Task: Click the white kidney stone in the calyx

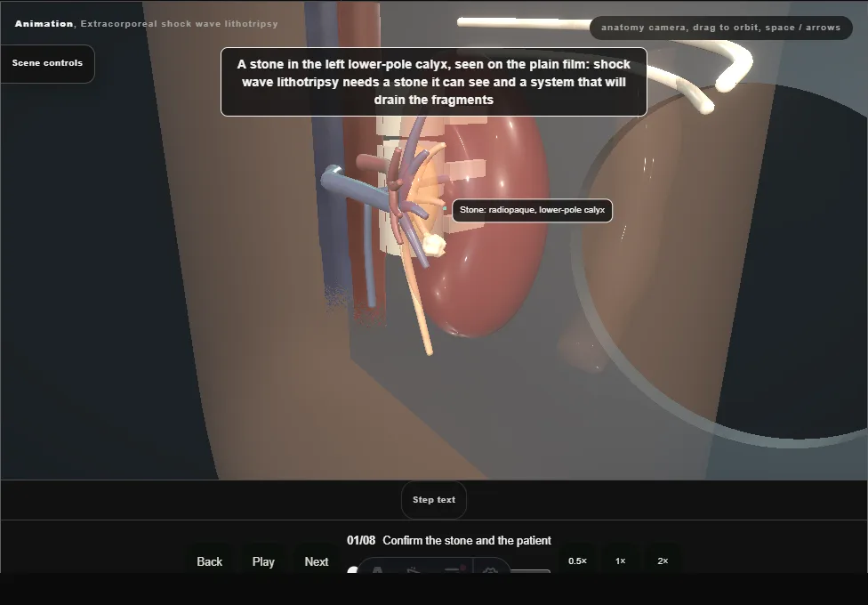Action: pos(433,245)
